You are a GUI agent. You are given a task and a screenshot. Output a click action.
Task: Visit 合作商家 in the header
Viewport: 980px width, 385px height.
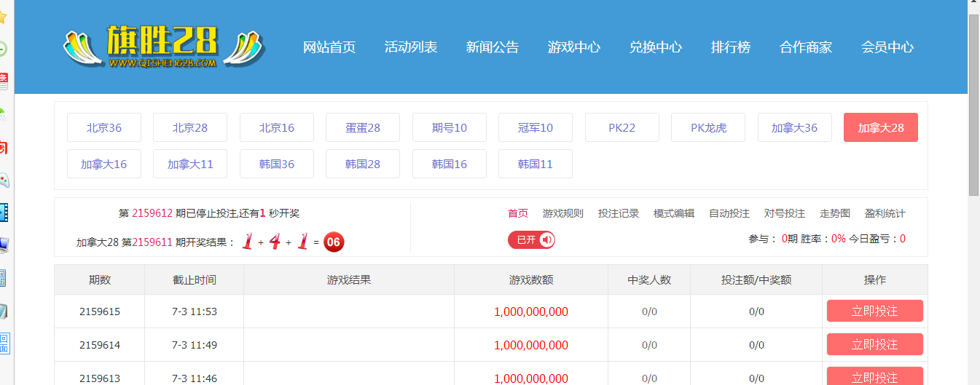[806, 47]
